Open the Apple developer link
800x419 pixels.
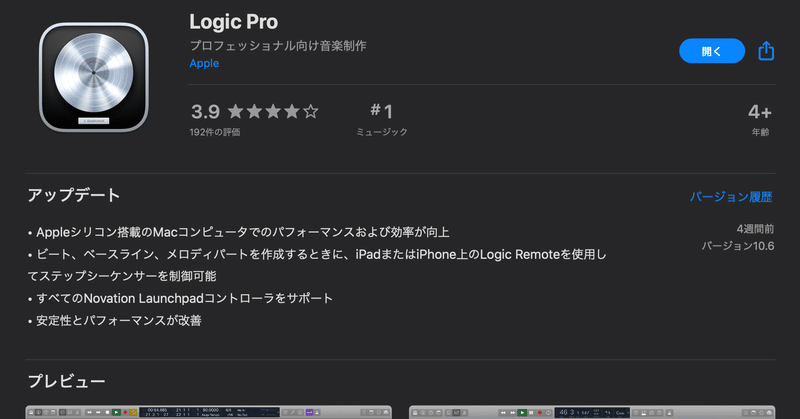tap(204, 63)
